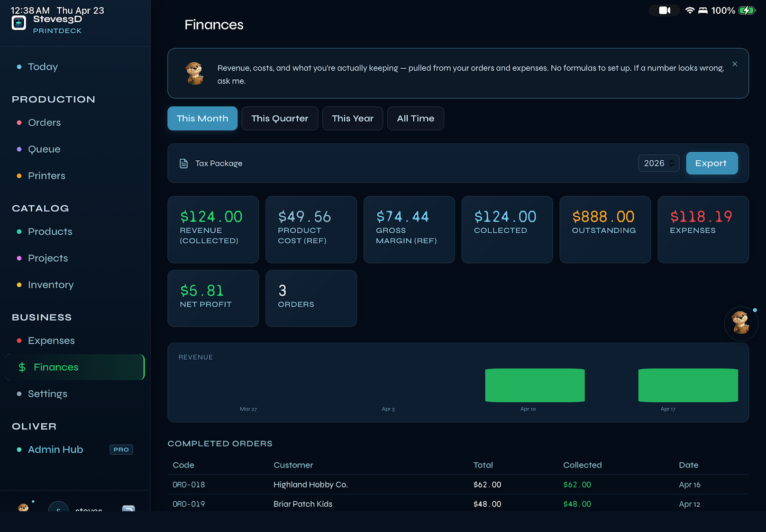The width and height of the screenshot is (766, 532).
Task: Switch to the This Quarter view
Action: (x=280, y=118)
